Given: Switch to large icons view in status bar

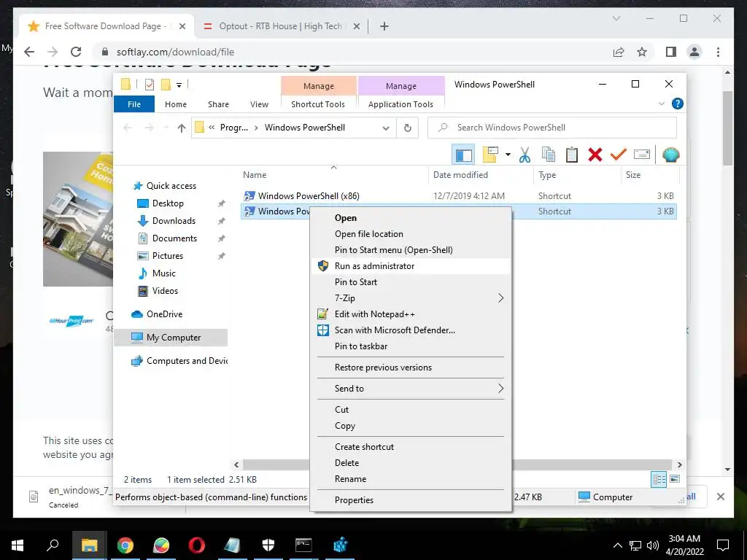Looking at the screenshot, I should pos(675,479).
